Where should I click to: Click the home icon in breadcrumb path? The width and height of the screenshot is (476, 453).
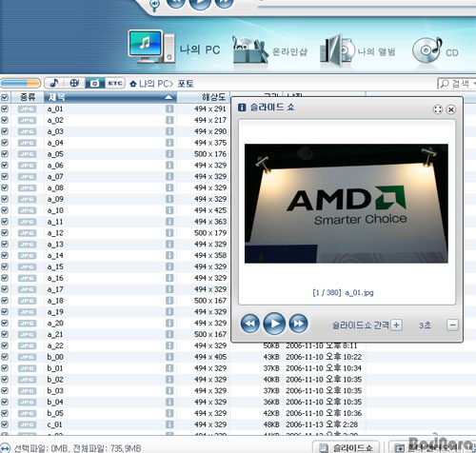[133, 84]
